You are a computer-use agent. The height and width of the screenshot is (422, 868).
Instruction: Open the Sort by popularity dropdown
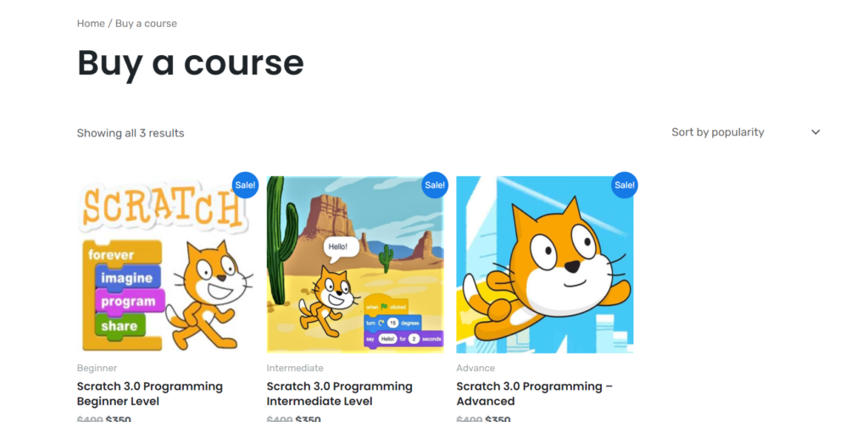[745, 132]
